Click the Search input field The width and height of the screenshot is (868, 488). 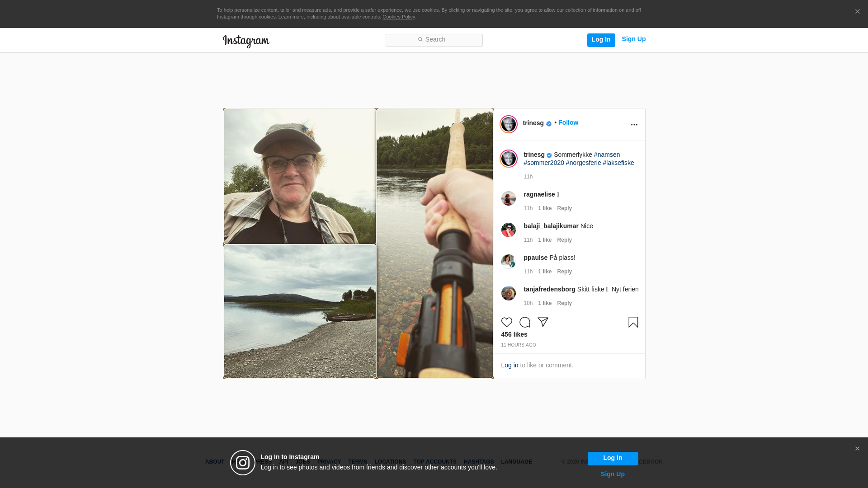click(434, 40)
